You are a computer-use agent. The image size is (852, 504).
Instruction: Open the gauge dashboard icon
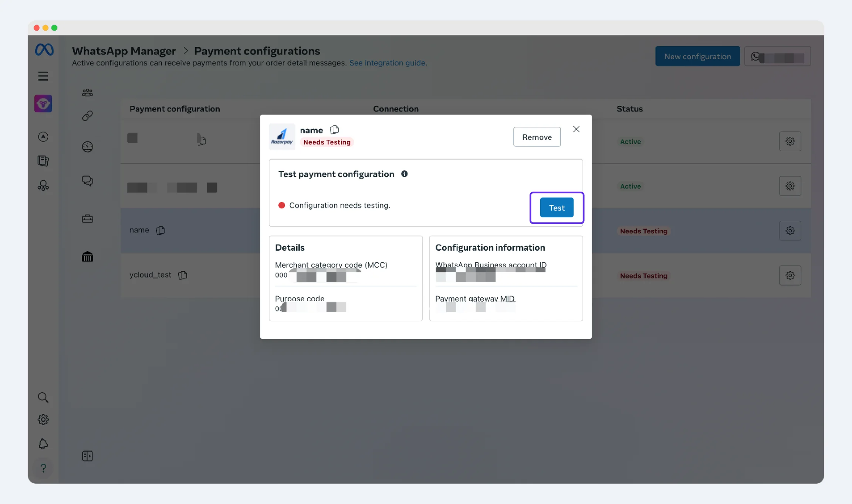point(87,147)
